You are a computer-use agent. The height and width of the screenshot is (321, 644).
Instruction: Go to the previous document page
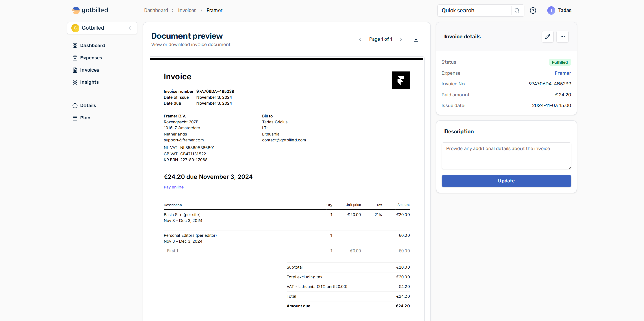[360, 39]
